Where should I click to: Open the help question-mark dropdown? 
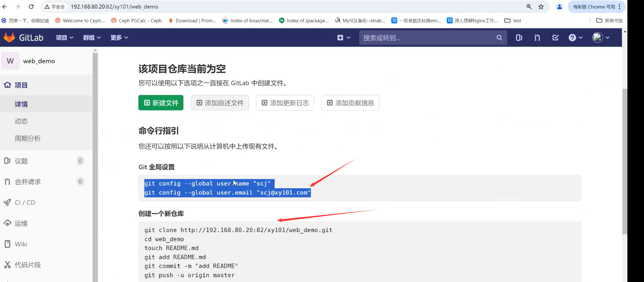576,38
